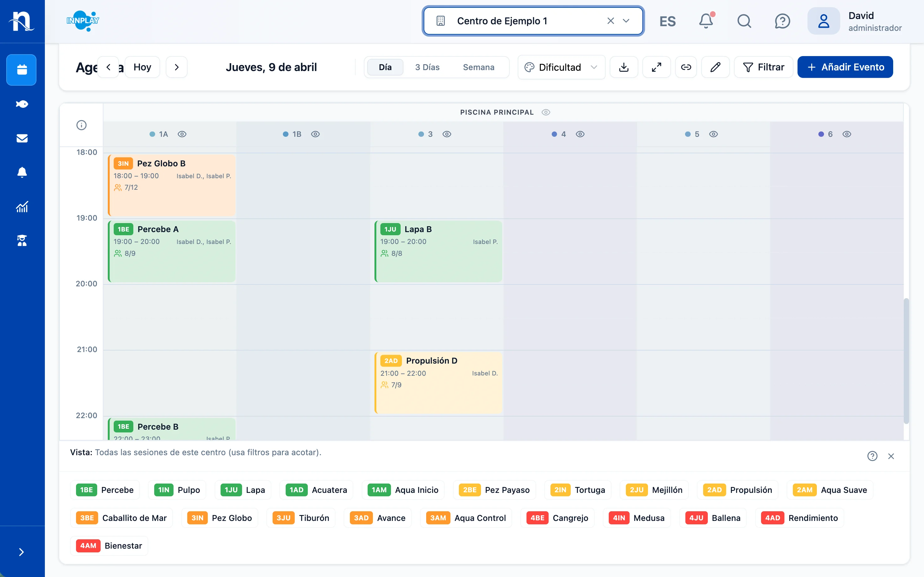Viewport: 924px width, 577px height.
Task: Expand the Centro de Ejemplo 1 selector
Action: tap(626, 21)
